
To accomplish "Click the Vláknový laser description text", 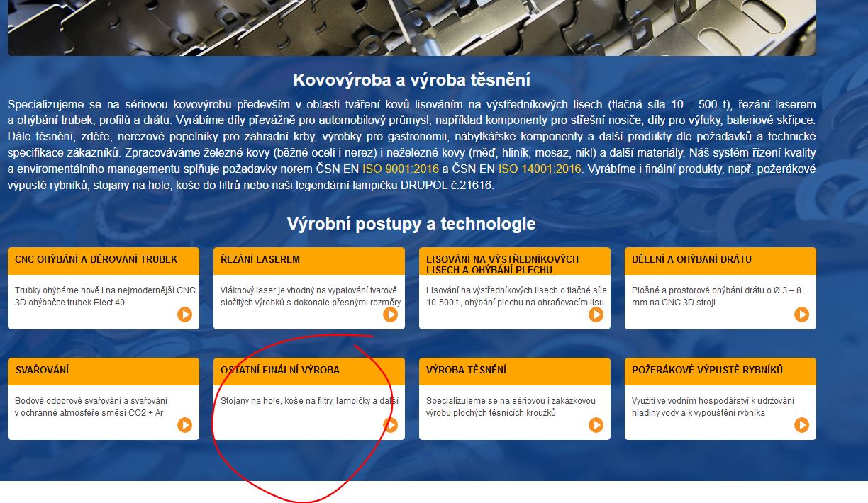I will click(309, 296).
